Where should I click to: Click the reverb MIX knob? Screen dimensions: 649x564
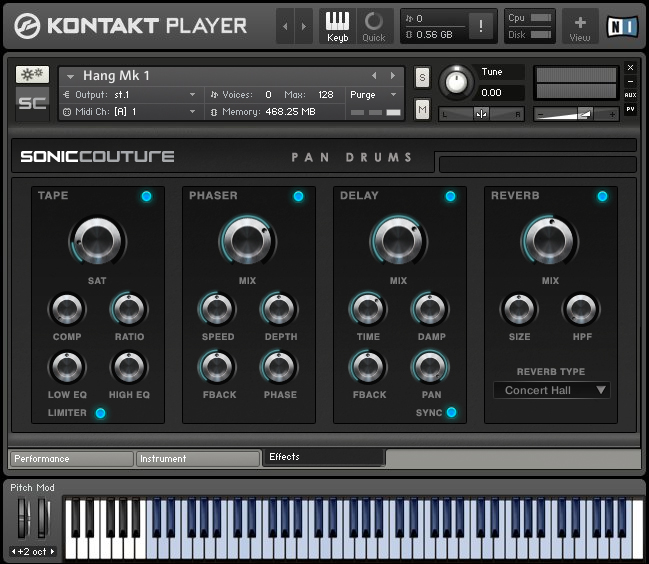pyautogui.click(x=550, y=241)
